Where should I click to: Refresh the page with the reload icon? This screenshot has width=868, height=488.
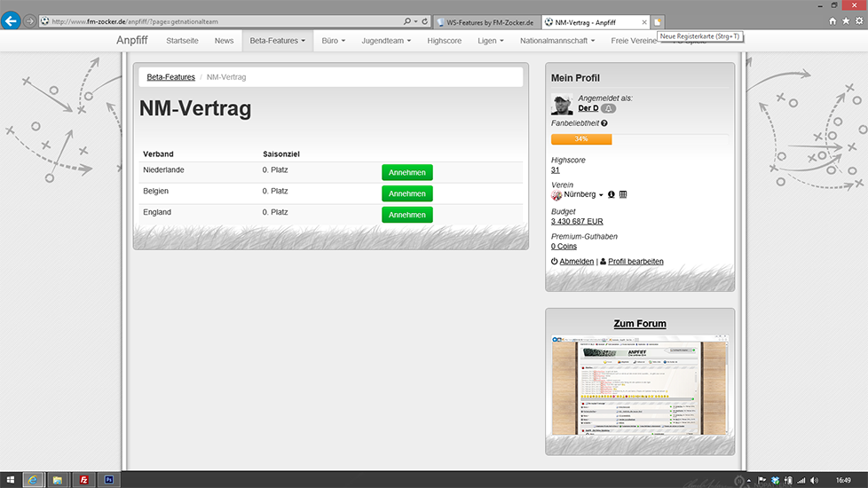[x=425, y=20]
